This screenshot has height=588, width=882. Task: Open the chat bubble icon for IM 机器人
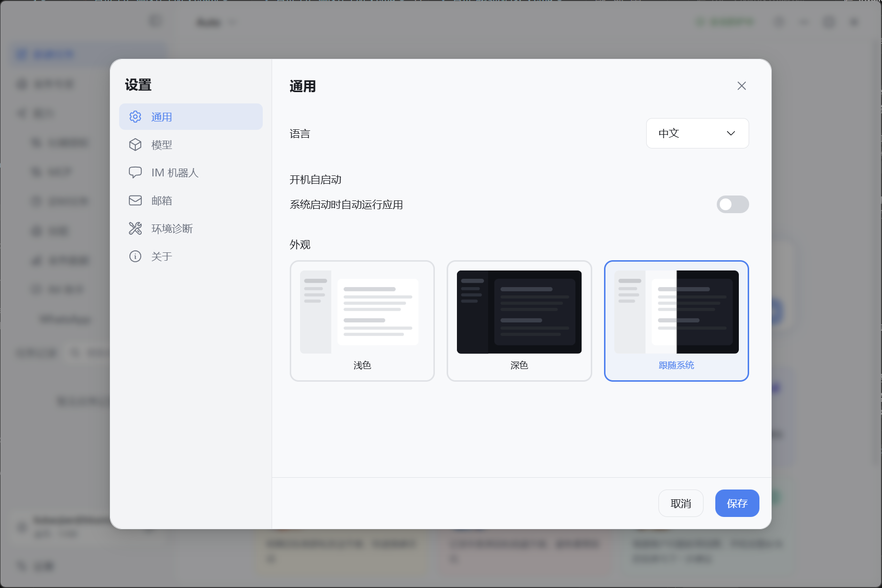(135, 172)
